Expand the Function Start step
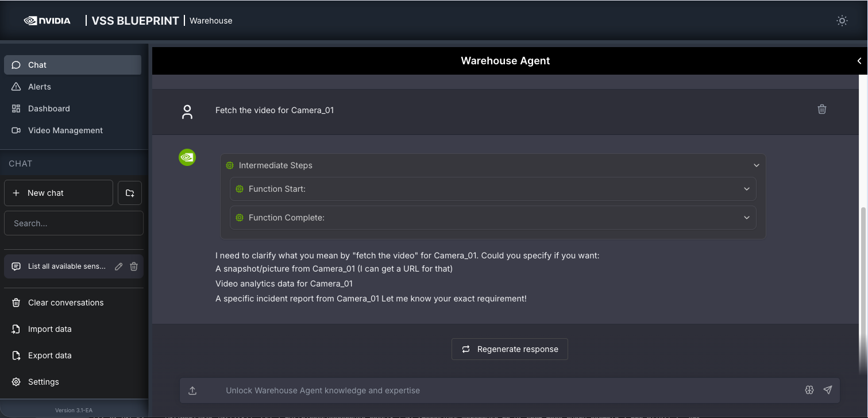This screenshot has width=868, height=418. tap(746, 189)
